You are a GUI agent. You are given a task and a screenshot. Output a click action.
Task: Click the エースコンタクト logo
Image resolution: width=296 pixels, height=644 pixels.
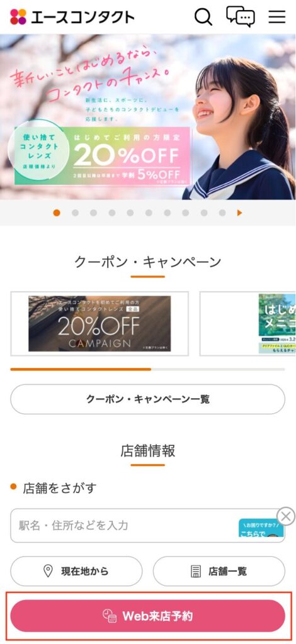pos(72,17)
